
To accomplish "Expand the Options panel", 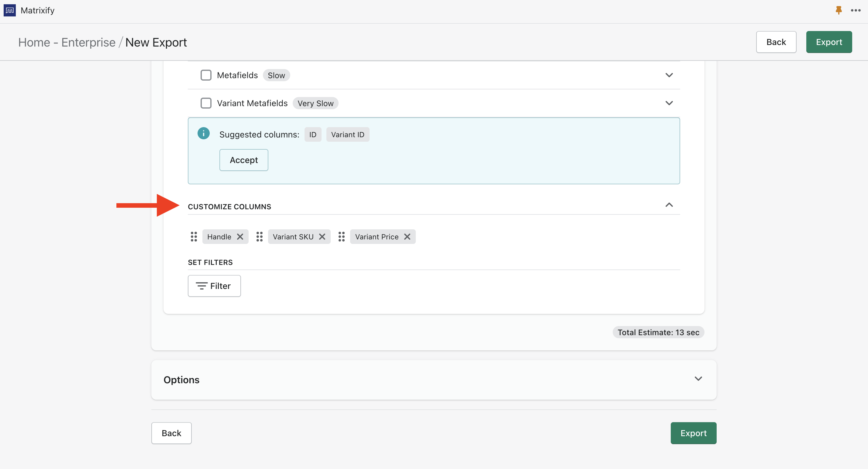I will (x=698, y=379).
